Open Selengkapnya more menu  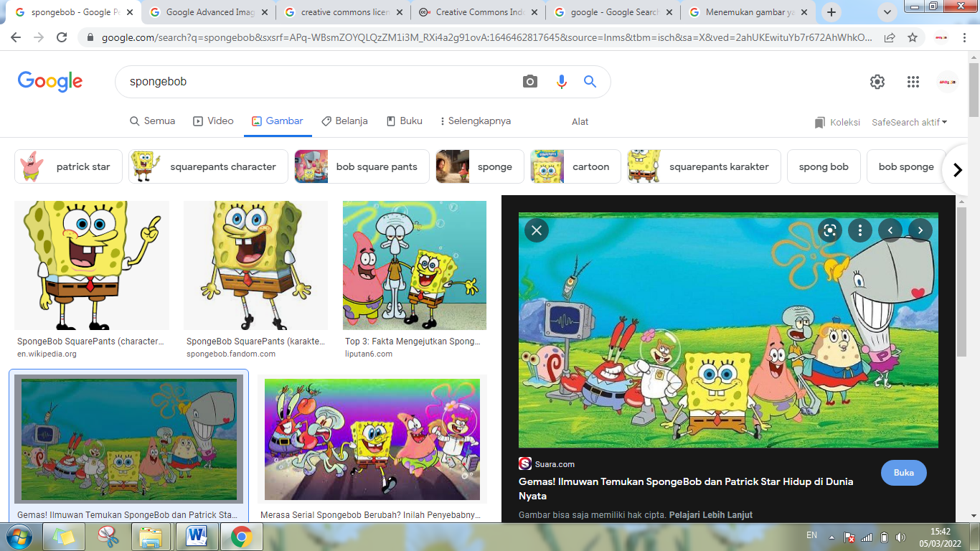pyautogui.click(x=475, y=121)
